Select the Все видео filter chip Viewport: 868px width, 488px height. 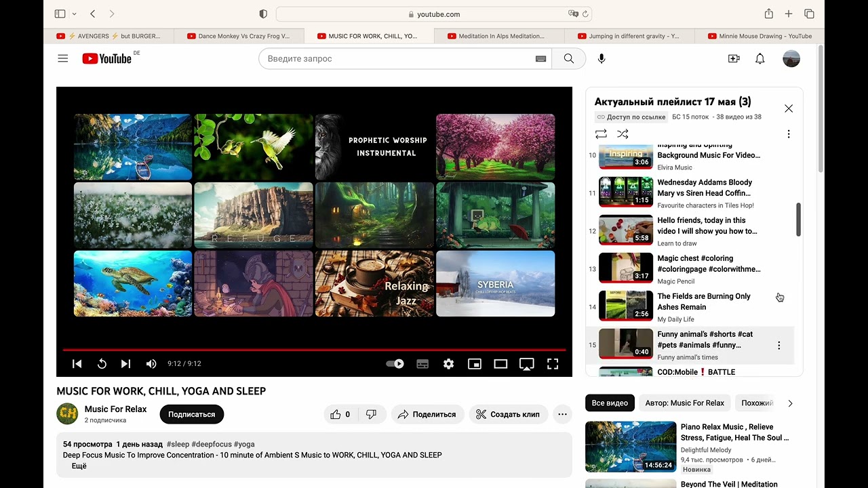610,403
